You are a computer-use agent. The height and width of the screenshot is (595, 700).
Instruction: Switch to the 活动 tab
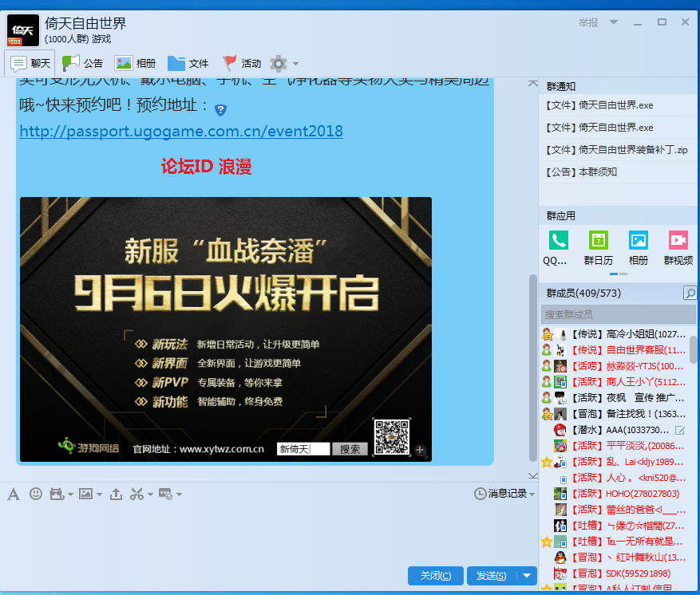point(242,63)
